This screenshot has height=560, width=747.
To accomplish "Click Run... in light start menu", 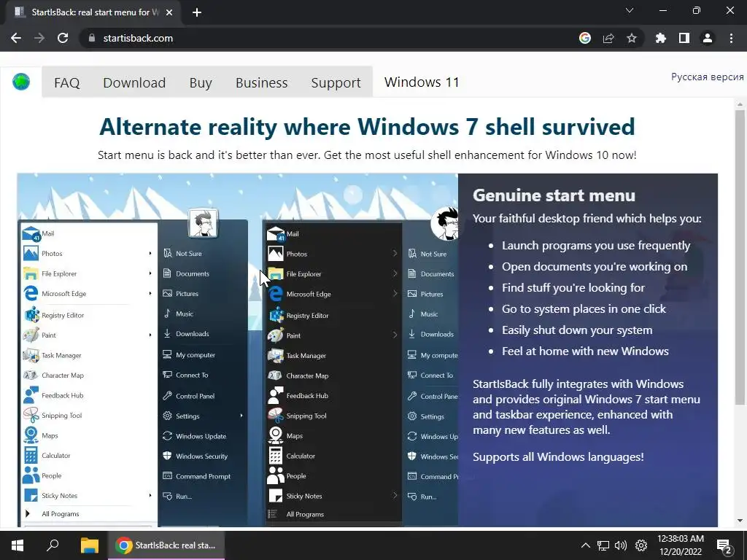I will 177,496.
